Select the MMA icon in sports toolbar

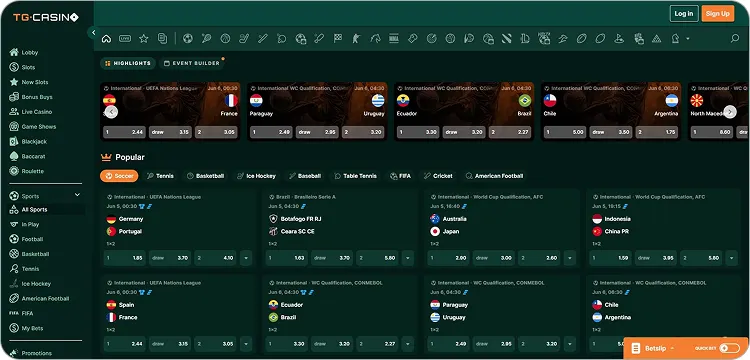pyautogui.click(x=394, y=39)
